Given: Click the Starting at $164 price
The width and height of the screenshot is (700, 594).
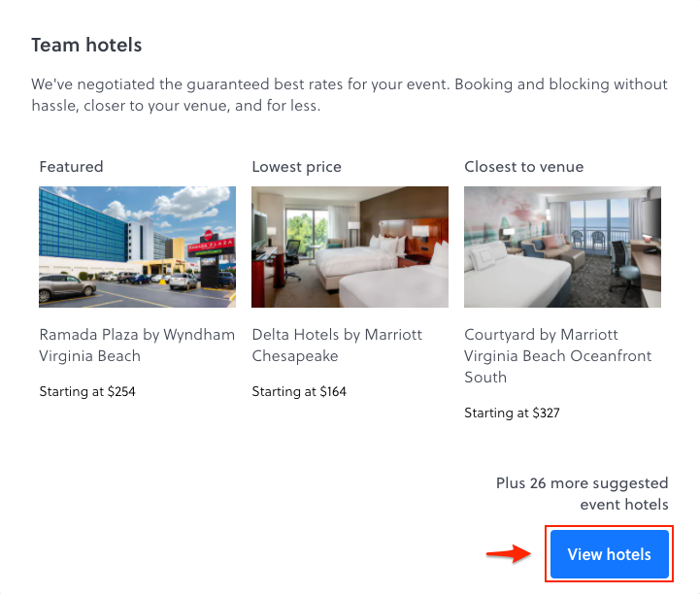Looking at the screenshot, I should tap(299, 392).
